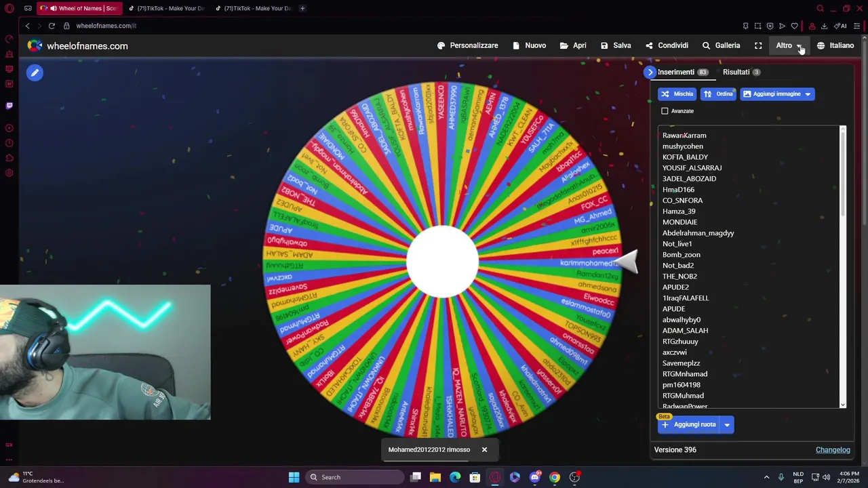Open weather widget on taskbar

35,477
